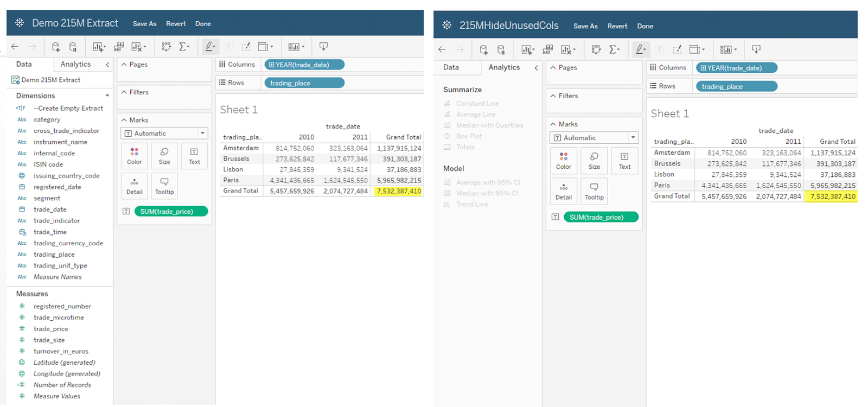
Task: Collapse the Filters shelf in left window
Action: [x=124, y=92]
